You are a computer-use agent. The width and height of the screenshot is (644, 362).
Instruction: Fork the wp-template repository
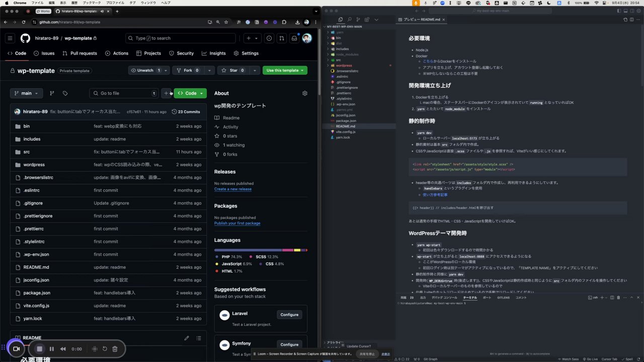(188, 70)
